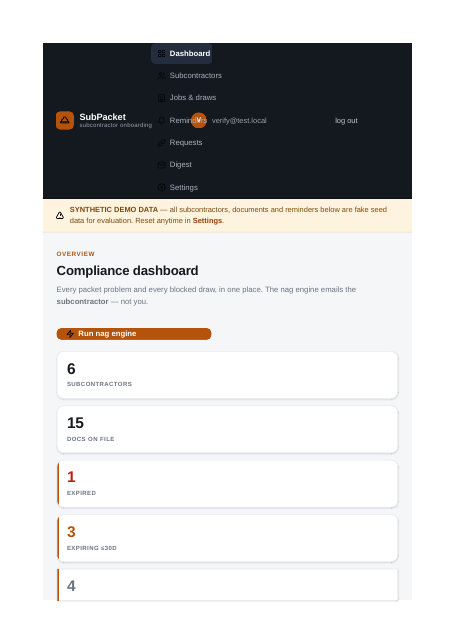
Task: Open the 1 Expired stat card
Action: (x=228, y=484)
